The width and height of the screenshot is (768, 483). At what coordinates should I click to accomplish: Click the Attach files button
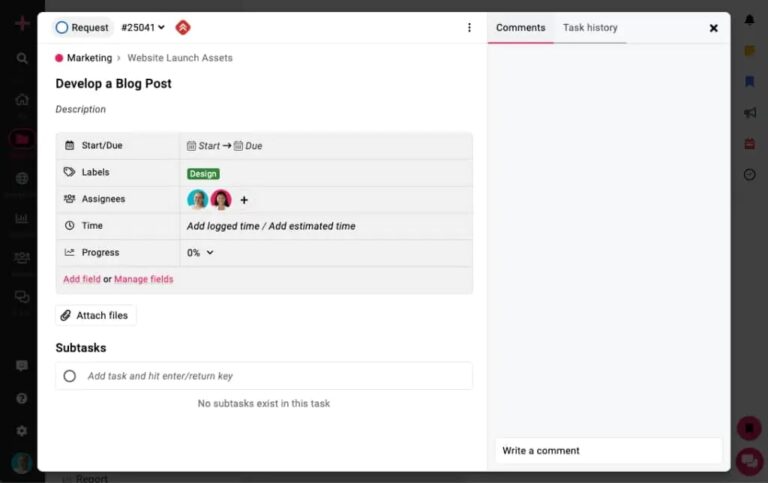point(95,316)
